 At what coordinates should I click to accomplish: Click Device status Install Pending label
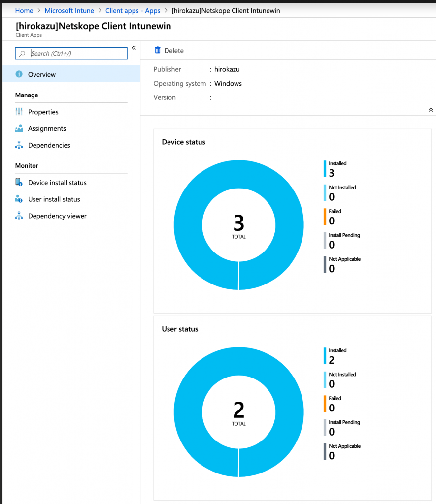coord(344,235)
